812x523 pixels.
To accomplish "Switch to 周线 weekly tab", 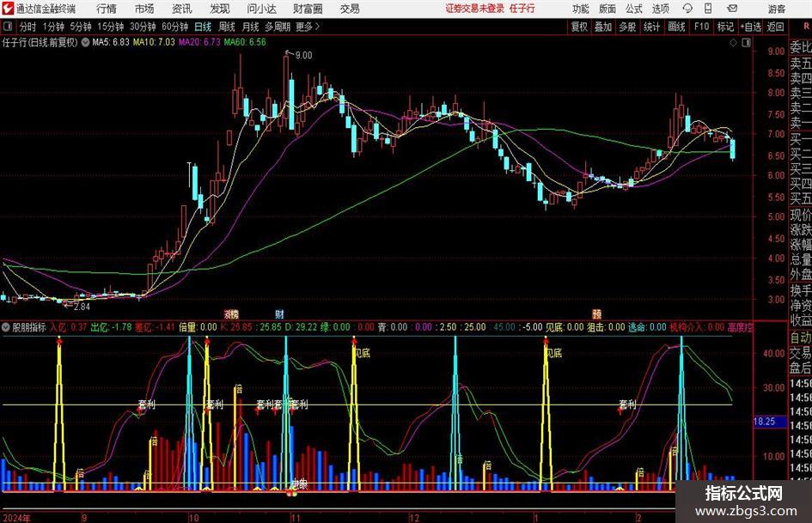I will click(x=227, y=27).
